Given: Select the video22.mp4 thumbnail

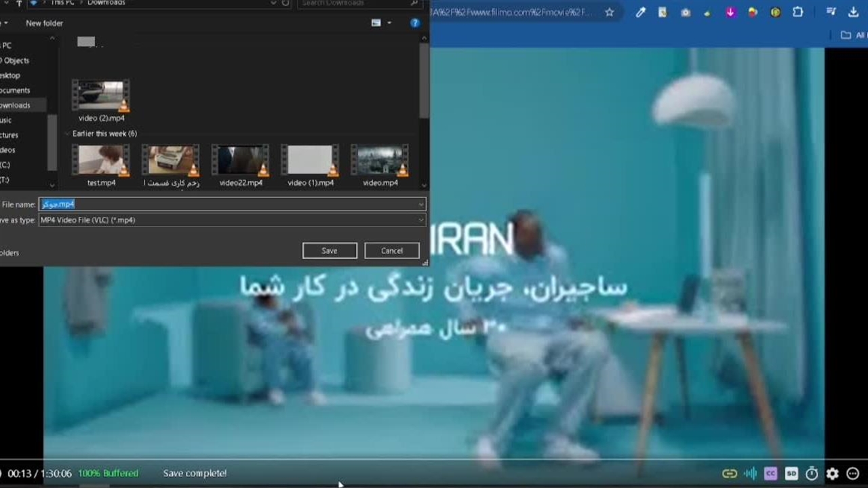Looking at the screenshot, I should tap(241, 161).
